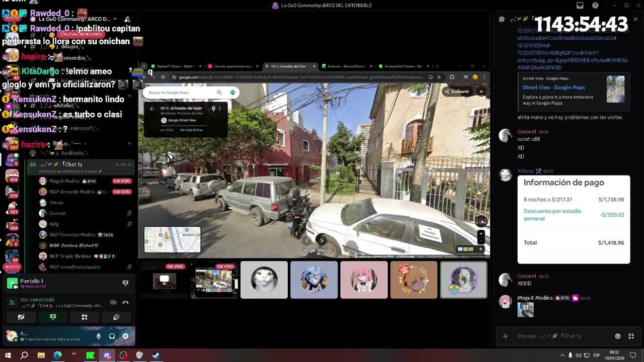This screenshot has height=362, width=644.
Task: Deafen audio with headphones icon
Action: pyautogui.click(x=112, y=336)
